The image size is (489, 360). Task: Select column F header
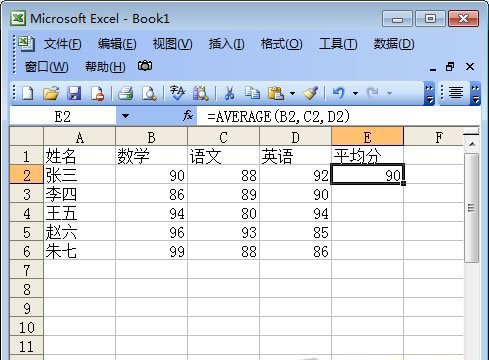[433, 137]
